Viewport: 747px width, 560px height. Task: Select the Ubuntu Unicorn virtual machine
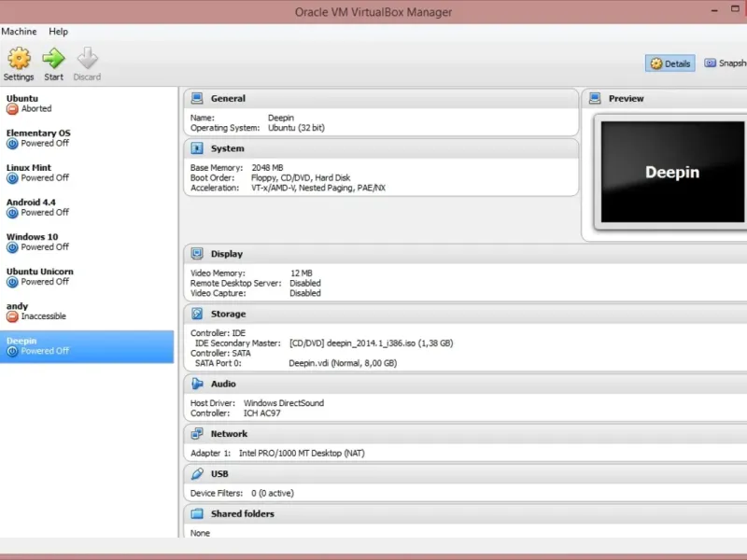pyautogui.click(x=87, y=276)
